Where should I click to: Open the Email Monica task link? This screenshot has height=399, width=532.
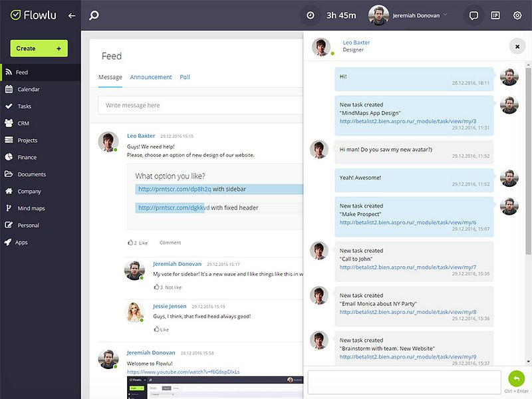[408, 312]
